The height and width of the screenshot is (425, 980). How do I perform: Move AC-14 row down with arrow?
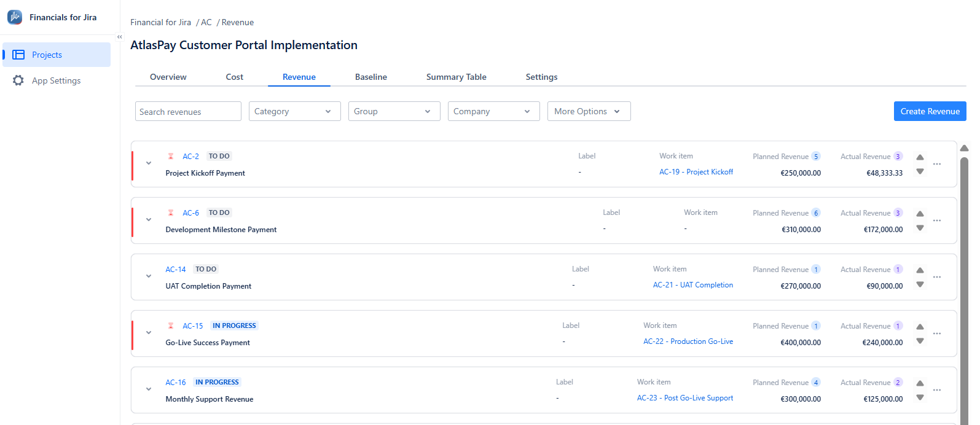[920, 284]
